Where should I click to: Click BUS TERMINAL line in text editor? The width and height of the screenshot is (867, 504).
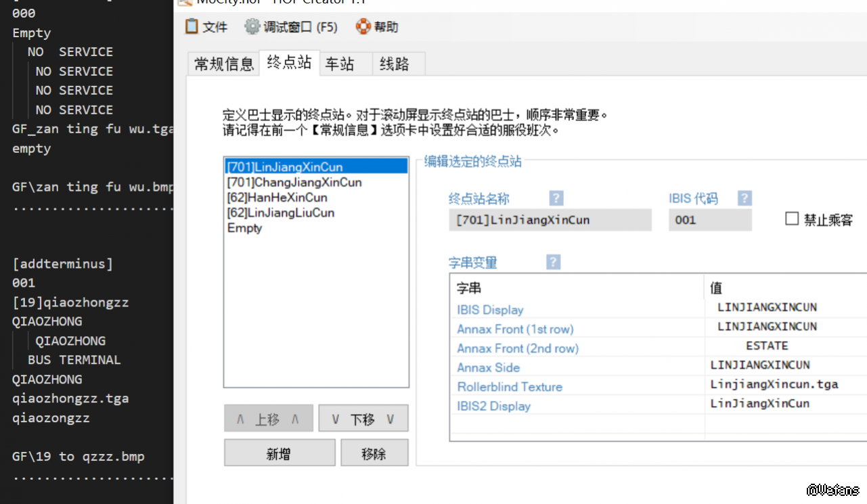point(74,360)
